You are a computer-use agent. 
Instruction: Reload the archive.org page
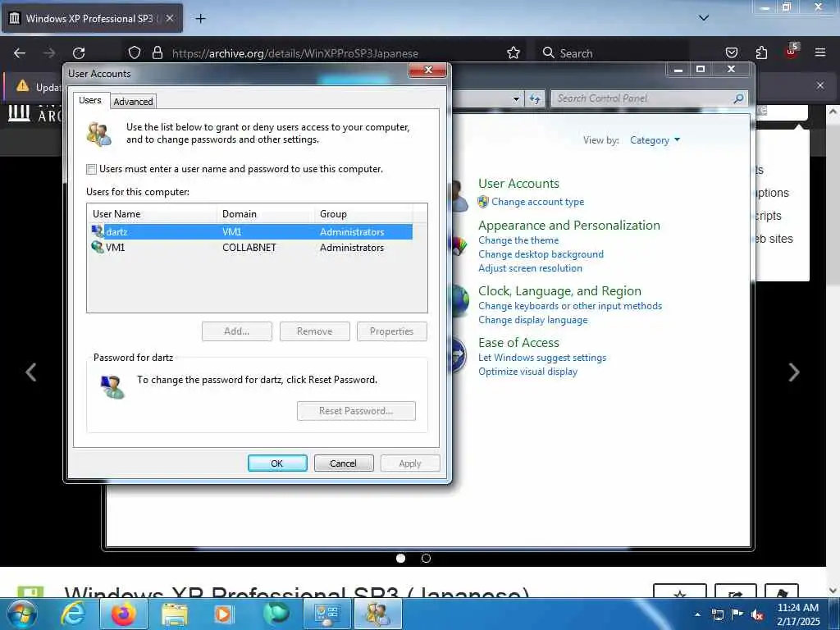79,53
